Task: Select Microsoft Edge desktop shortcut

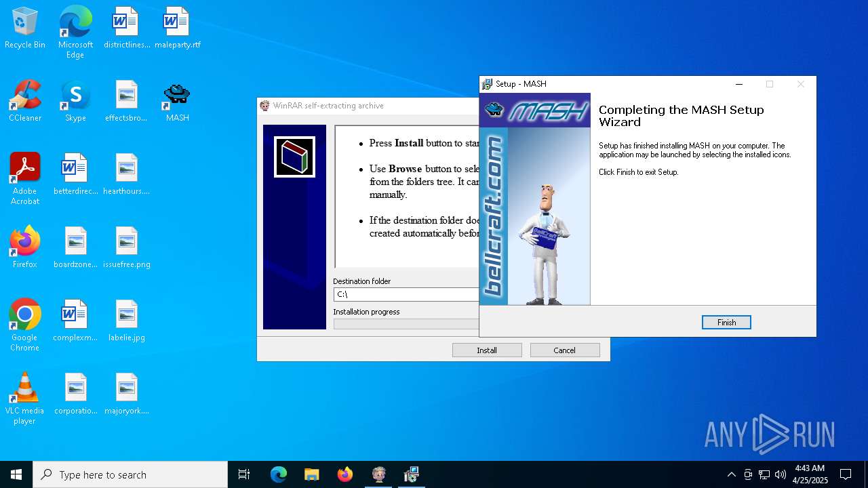Action: click(75, 33)
